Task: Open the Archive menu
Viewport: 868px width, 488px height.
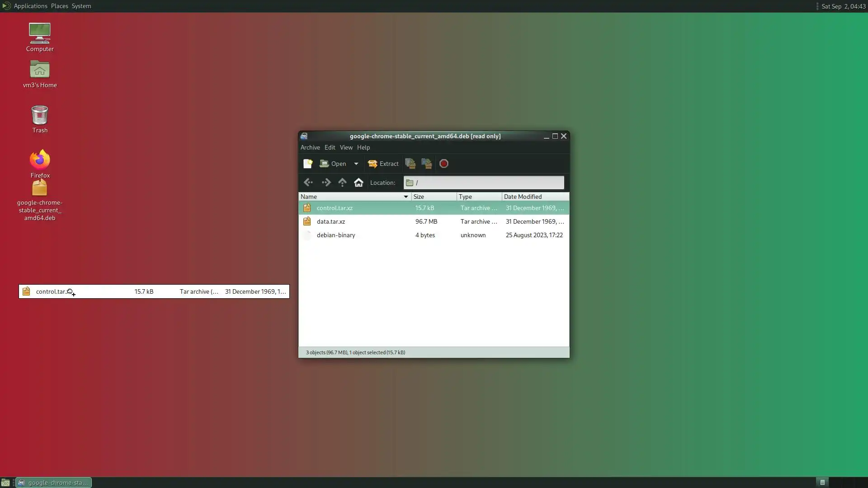Action: [310, 147]
